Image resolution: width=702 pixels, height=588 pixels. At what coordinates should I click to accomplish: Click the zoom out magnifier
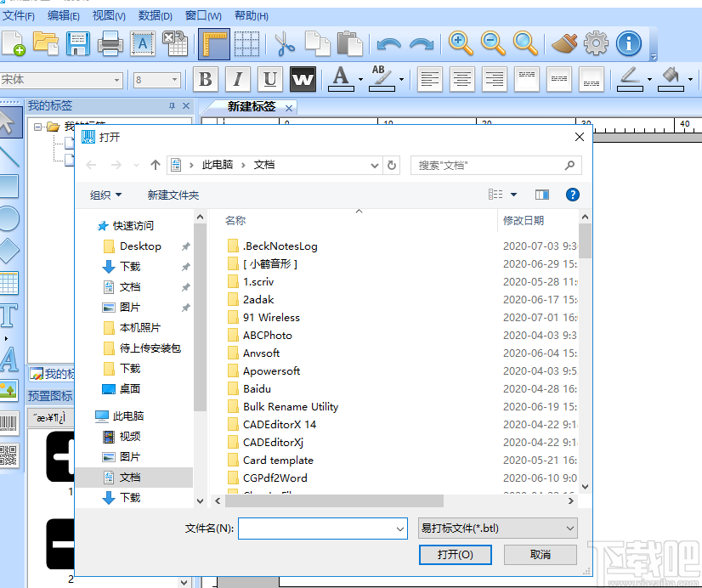coord(493,43)
